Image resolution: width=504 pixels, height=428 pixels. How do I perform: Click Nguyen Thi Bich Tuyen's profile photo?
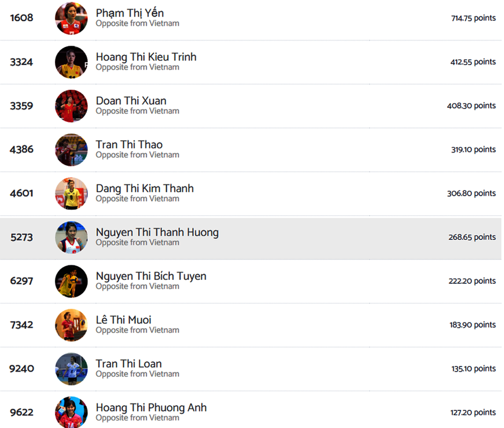[71, 281]
